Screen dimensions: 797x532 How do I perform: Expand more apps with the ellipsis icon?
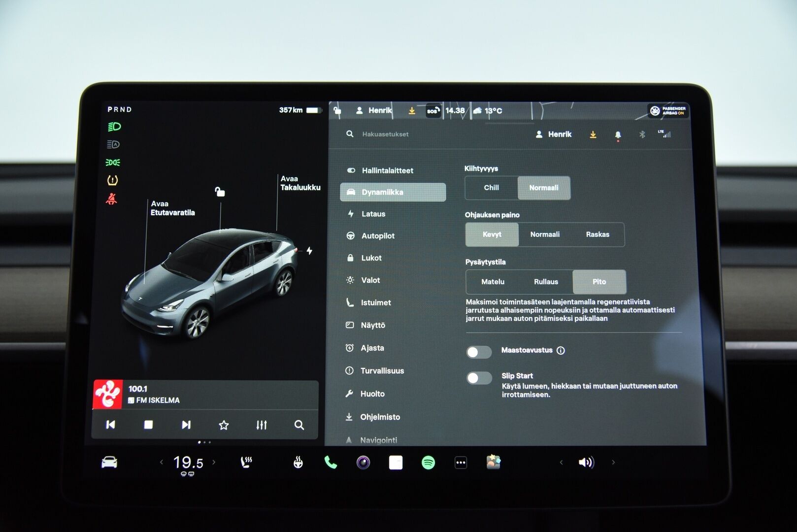tap(460, 462)
